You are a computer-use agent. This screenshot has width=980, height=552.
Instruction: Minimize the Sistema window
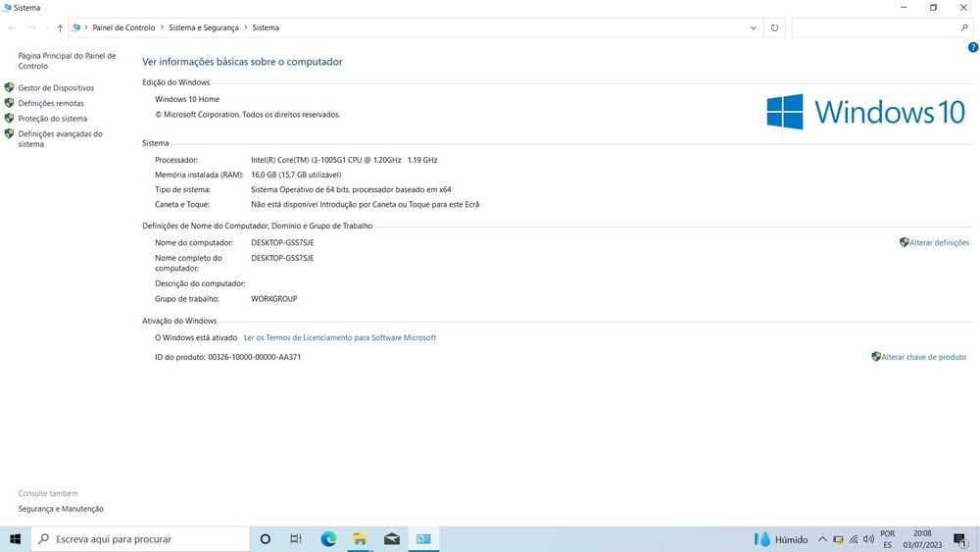(x=904, y=8)
